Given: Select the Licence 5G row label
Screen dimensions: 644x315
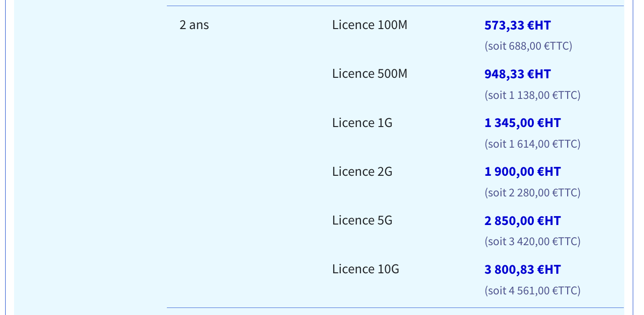Looking at the screenshot, I should 362,220.
